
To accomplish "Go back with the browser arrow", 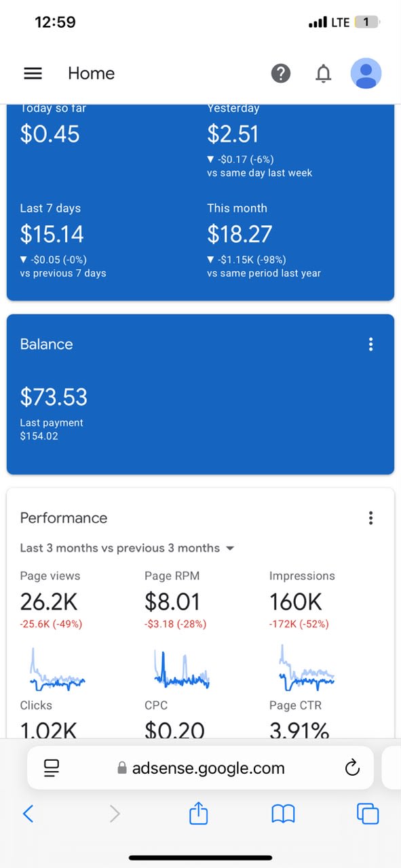I will pyautogui.click(x=28, y=813).
